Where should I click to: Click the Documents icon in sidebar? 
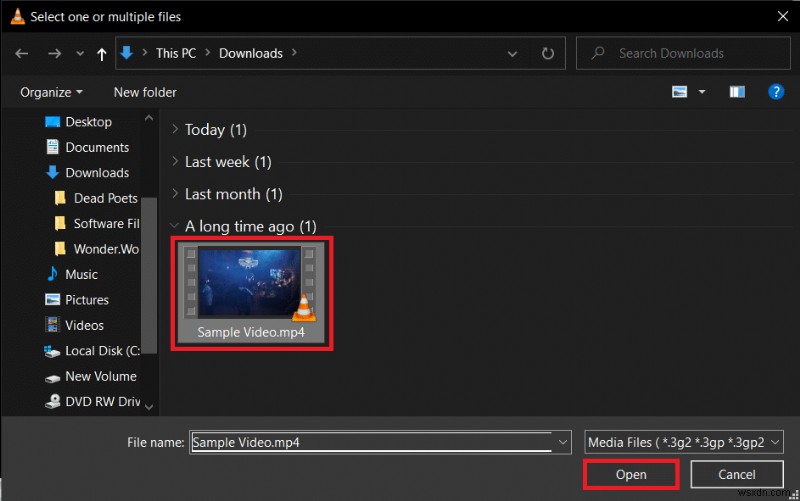coord(52,147)
